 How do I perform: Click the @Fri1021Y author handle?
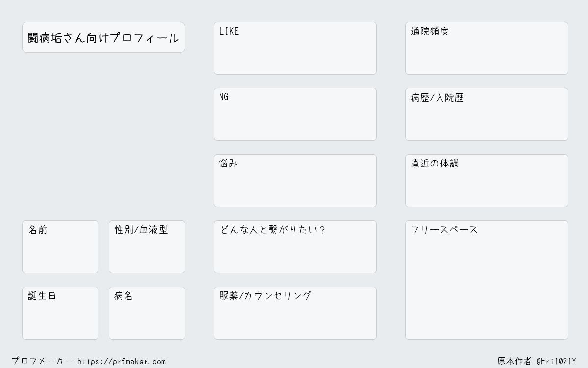[556, 361]
